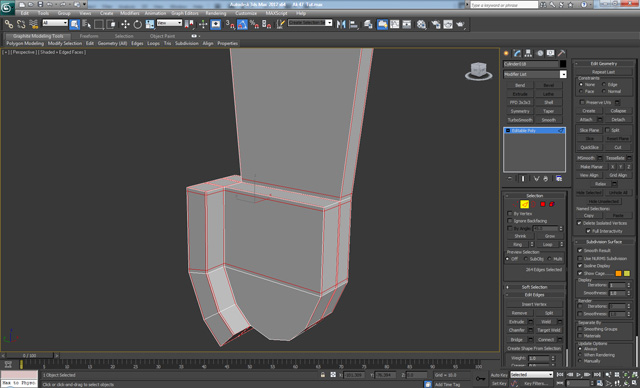The height and width of the screenshot is (388, 640).
Task: Select the Face constraint radio button
Action: pos(581,91)
